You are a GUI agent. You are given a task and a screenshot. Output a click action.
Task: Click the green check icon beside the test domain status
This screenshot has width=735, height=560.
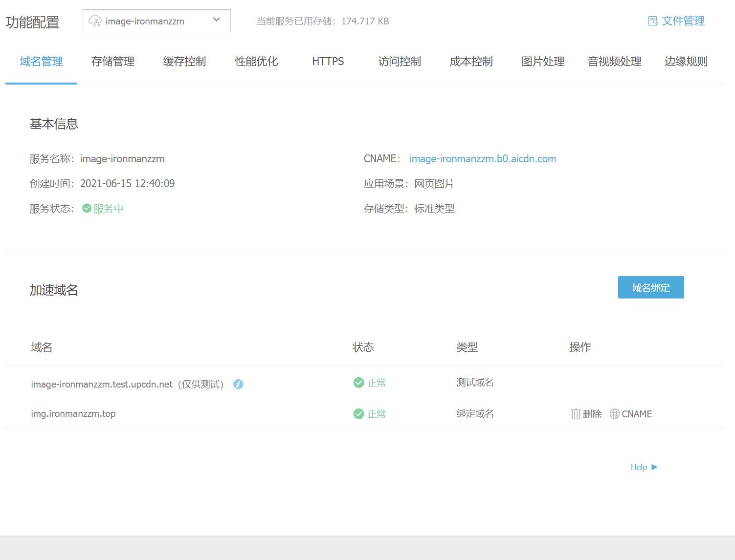(x=358, y=383)
